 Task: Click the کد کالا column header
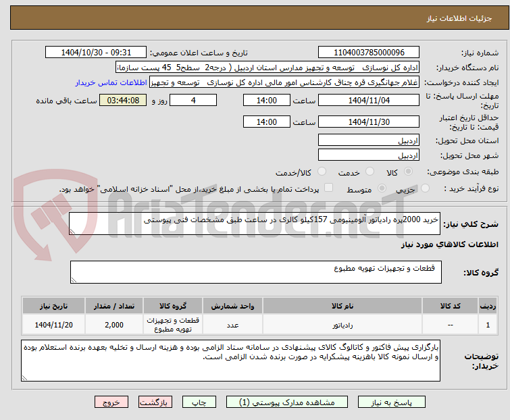pos(450,306)
